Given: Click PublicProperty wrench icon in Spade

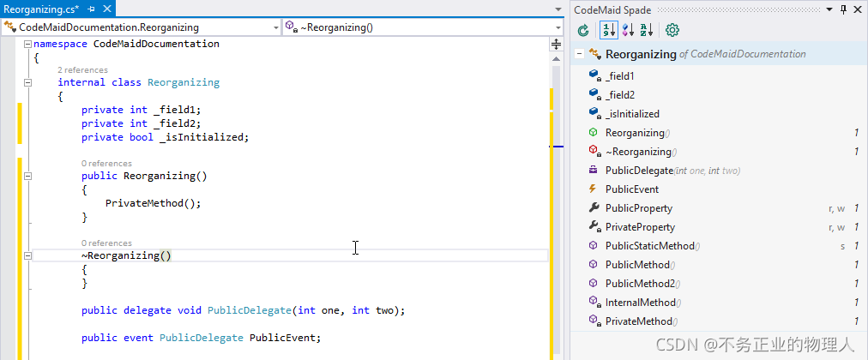Looking at the screenshot, I should (594, 207).
